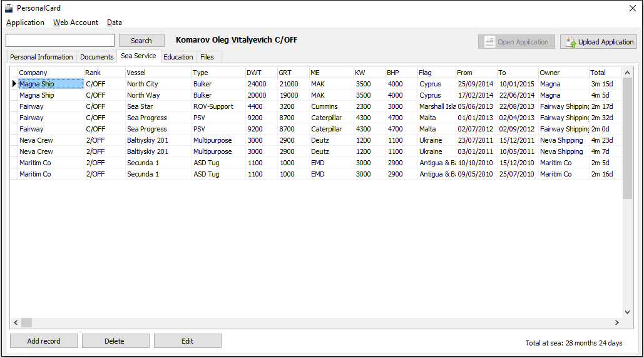644x358 pixels.
Task: Click the Rank column header
Action: click(105, 73)
